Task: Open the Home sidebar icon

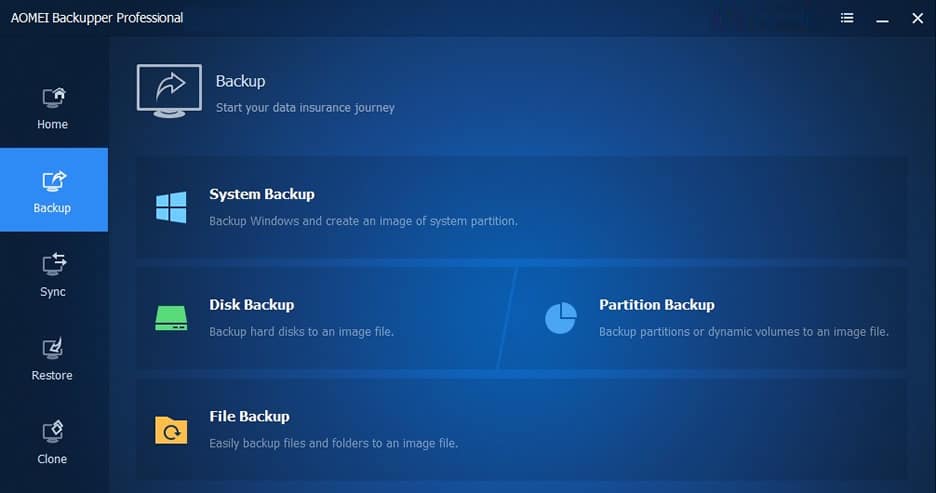Action: click(53, 97)
